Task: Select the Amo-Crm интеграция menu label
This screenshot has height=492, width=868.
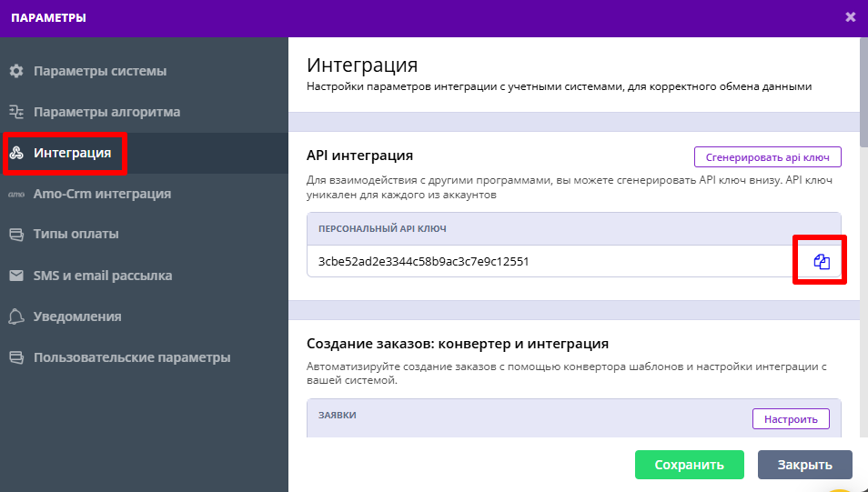Action: [102, 194]
